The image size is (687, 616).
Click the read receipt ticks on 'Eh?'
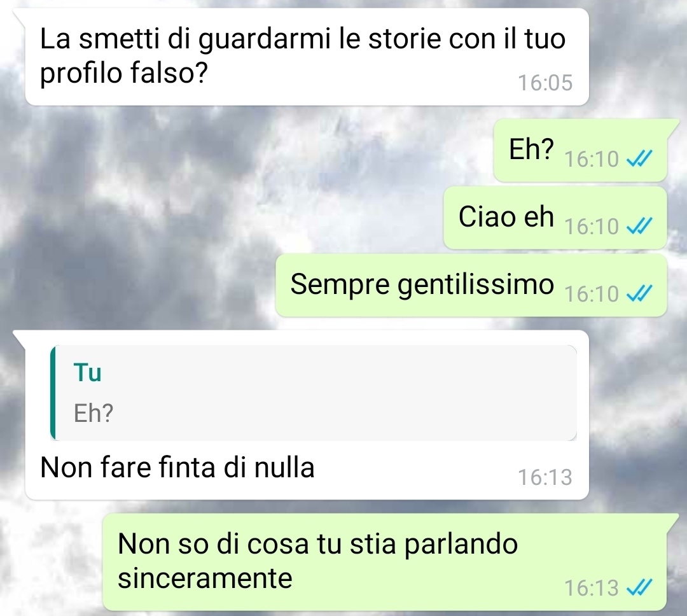click(x=639, y=158)
